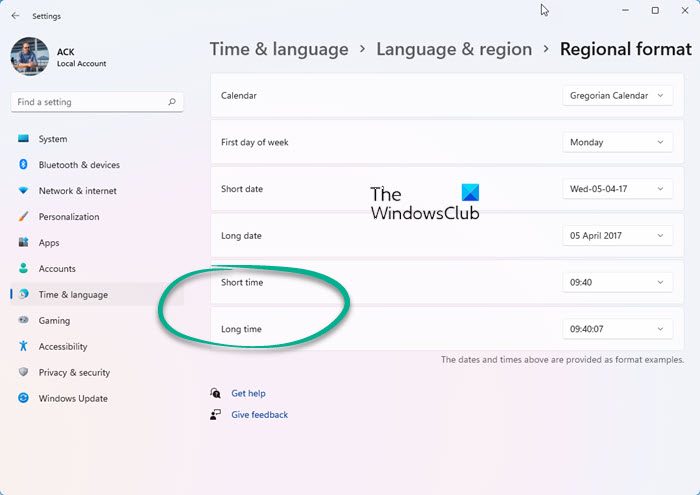The width and height of the screenshot is (700, 495).
Task: Change the Long time format dropdown
Action: [x=616, y=329]
